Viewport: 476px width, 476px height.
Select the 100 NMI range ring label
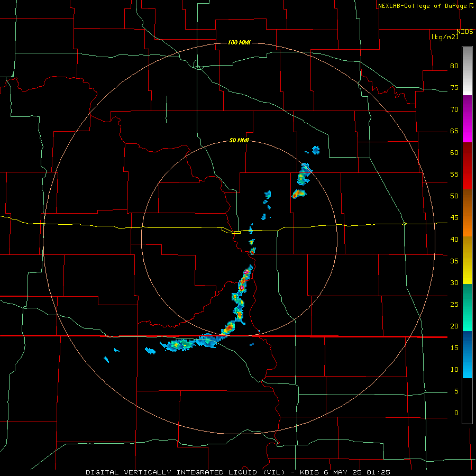pyautogui.click(x=239, y=42)
